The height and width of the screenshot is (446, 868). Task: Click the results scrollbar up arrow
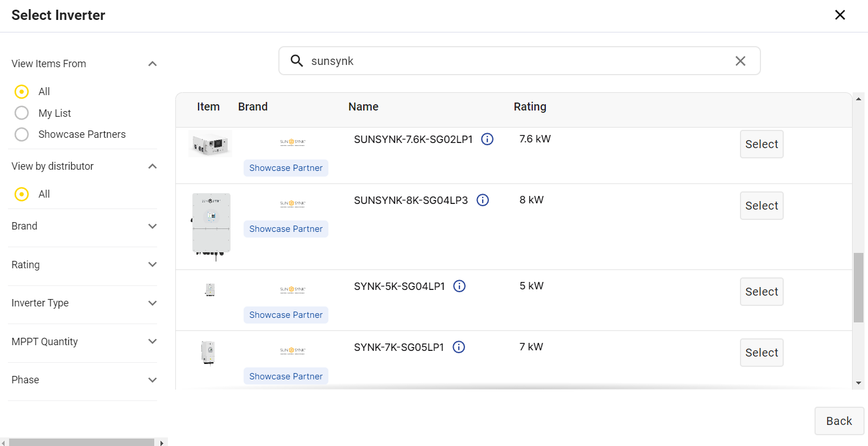pyautogui.click(x=859, y=99)
